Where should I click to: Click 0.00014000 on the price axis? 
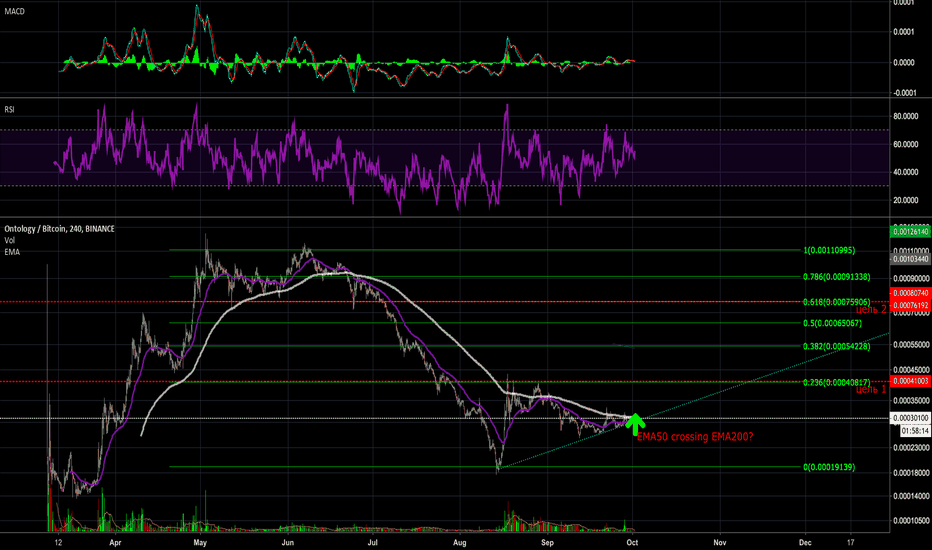point(911,496)
